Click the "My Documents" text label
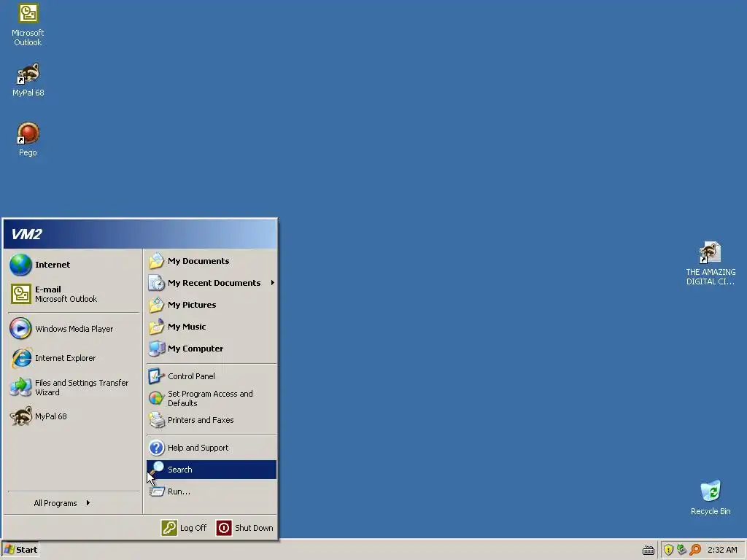This screenshot has height=560, width=747. 198,261
